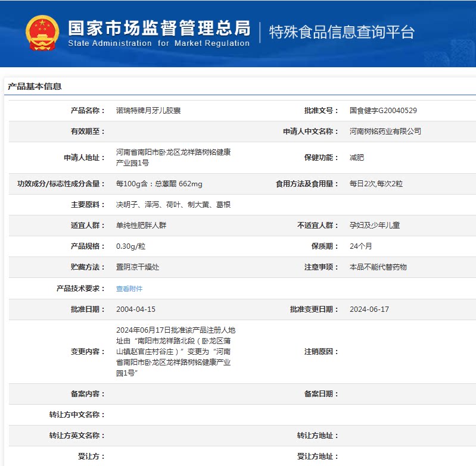Select change approval date 2024-06-17
The height and width of the screenshot is (466, 476).
tap(369, 309)
